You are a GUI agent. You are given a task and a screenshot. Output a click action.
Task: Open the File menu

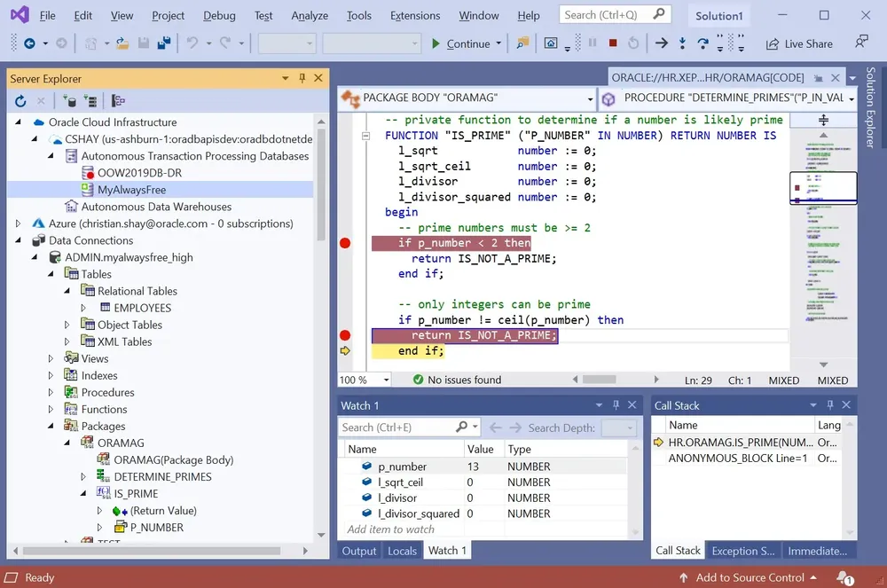(48, 16)
